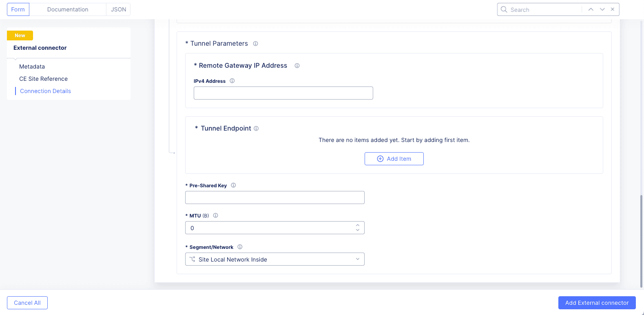
Task: Switch to JSON view tab
Action: [118, 9]
